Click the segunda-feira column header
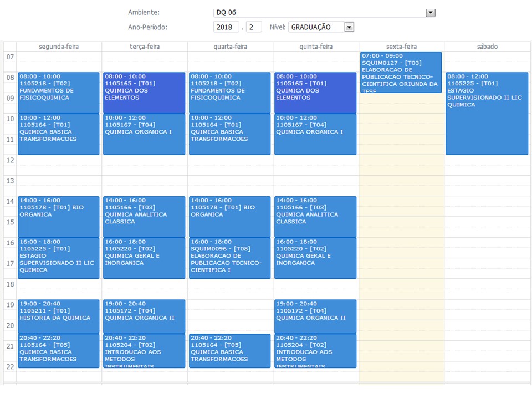Screen dimensions: 532x399 pos(59,47)
